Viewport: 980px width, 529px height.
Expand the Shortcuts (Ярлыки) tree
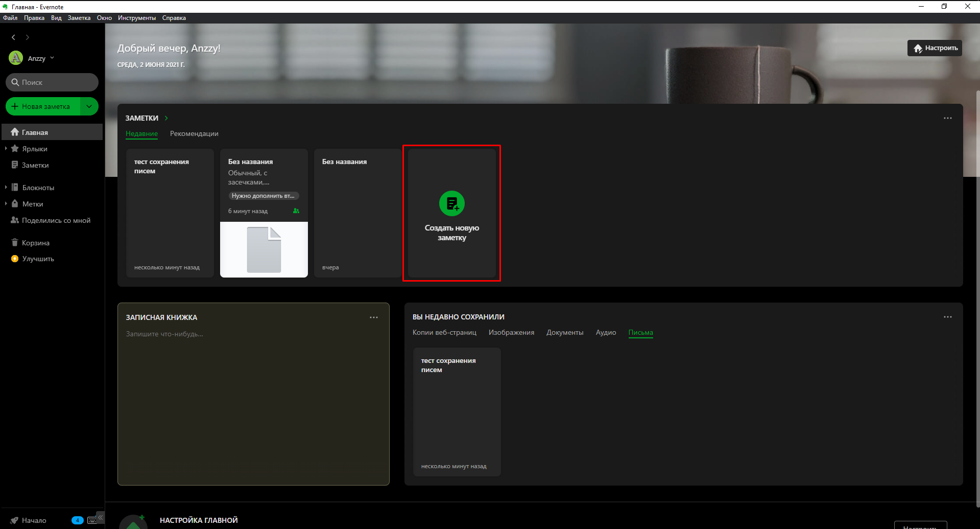(x=6, y=149)
